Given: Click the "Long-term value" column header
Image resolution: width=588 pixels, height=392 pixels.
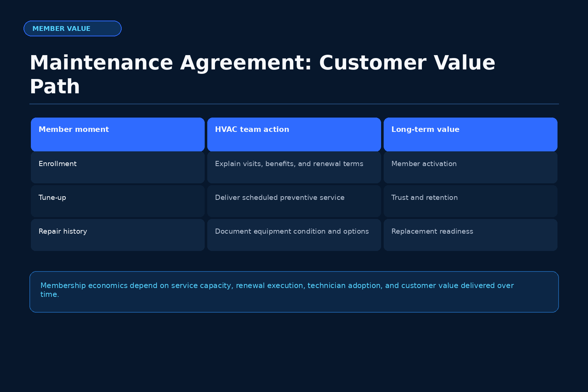Looking at the screenshot, I should pos(470,134).
